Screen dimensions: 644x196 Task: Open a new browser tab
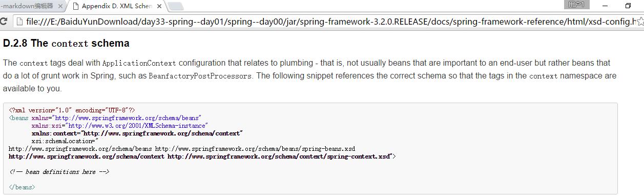point(176,7)
